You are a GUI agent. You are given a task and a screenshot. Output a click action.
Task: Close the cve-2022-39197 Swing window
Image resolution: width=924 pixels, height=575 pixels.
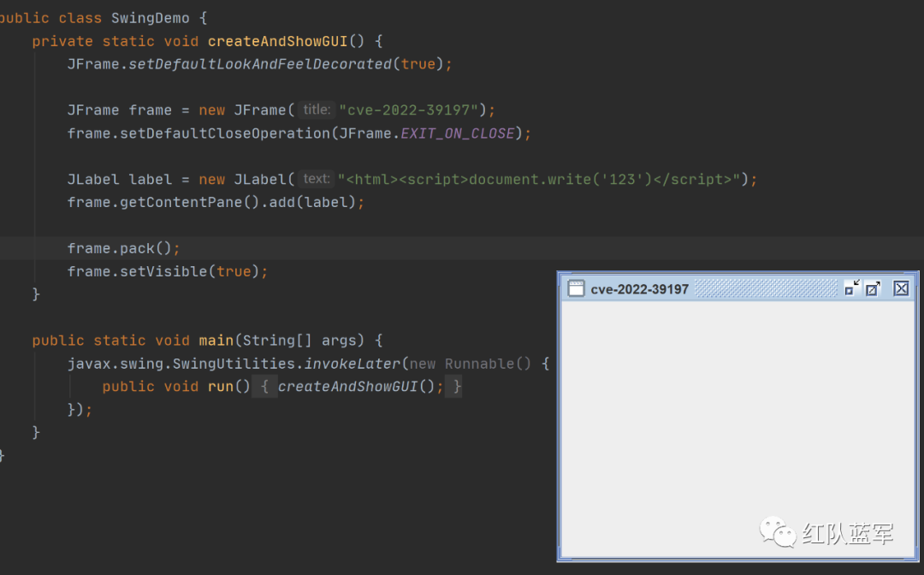coord(901,288)
